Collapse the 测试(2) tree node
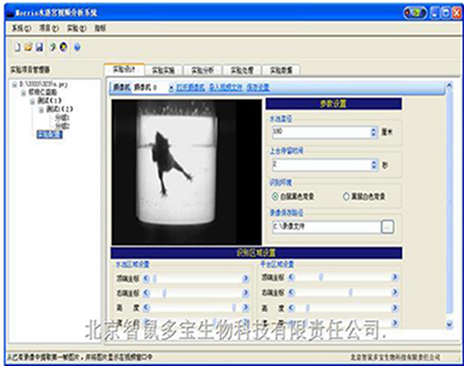Screen dimensions: 464x366 [x=41, y=110]
